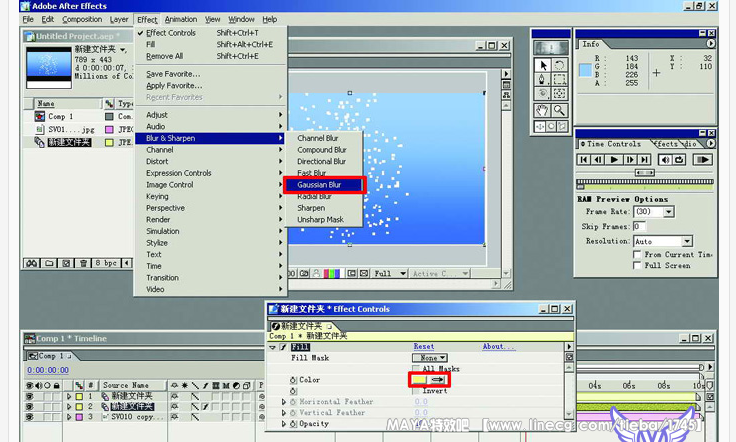
Task: Toggle audio speaker button in Time Controls
Action: 665,160
